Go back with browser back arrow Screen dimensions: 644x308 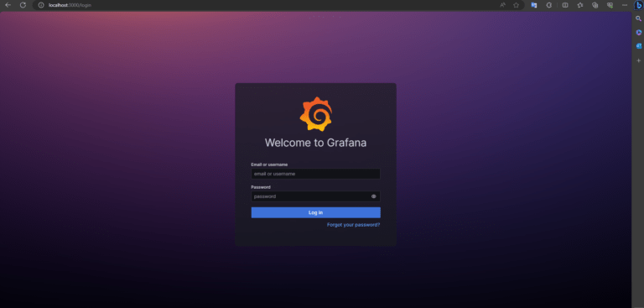click(8, 5)
